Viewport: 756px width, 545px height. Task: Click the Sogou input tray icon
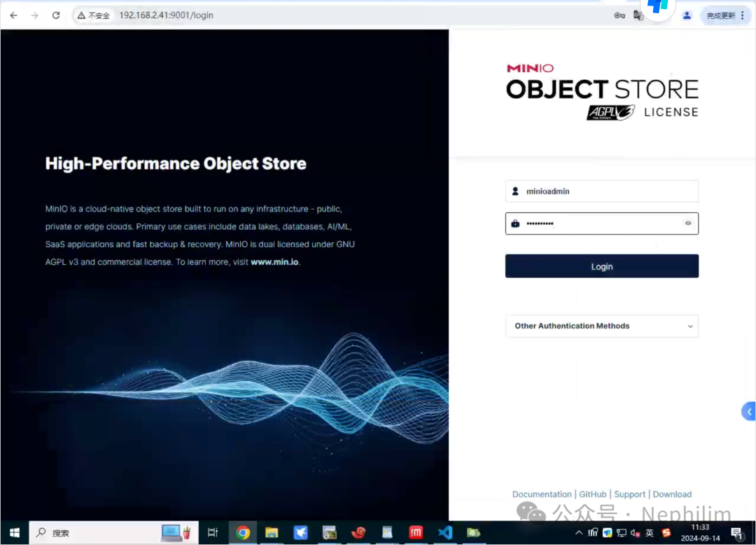(666, 533)
